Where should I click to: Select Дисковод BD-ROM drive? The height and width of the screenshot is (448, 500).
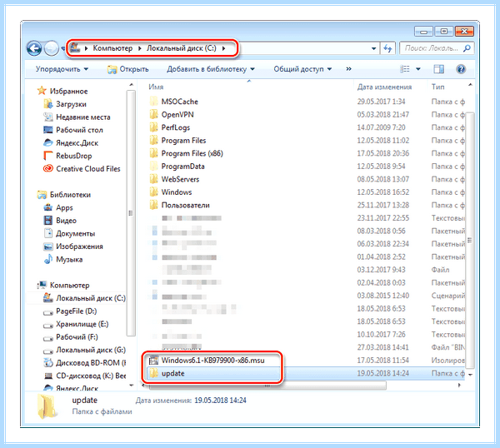91,363
